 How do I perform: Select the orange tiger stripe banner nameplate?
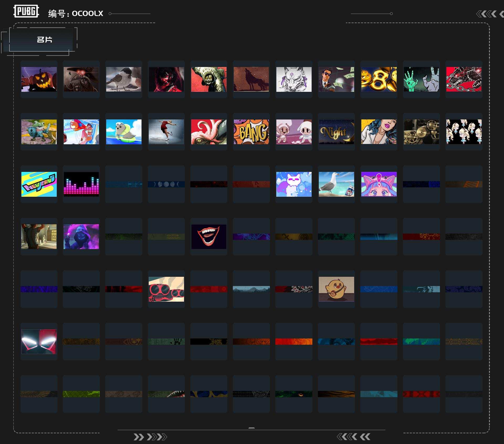(336, 394)
